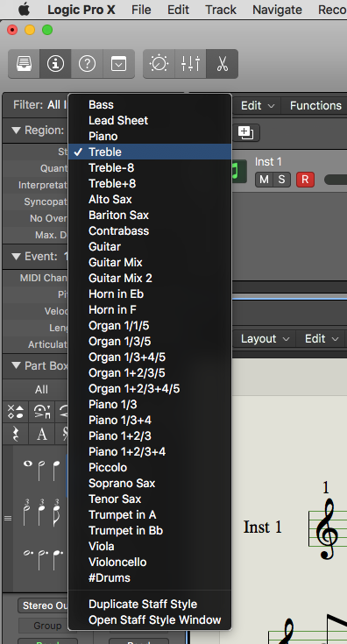Open the Library inbox icon
Image resolution: width=347 pixels, height=644 pixels.
tap(25, 64)
